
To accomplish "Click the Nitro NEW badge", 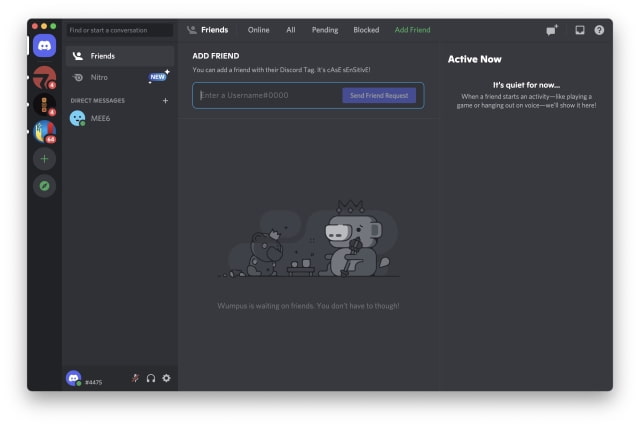I will pyautogui.click(x=158, y=77).
